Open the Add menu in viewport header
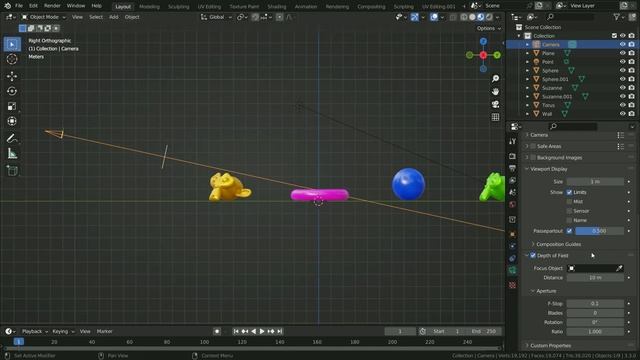This screenshot has height=360, width=640. tap(113, 17)
